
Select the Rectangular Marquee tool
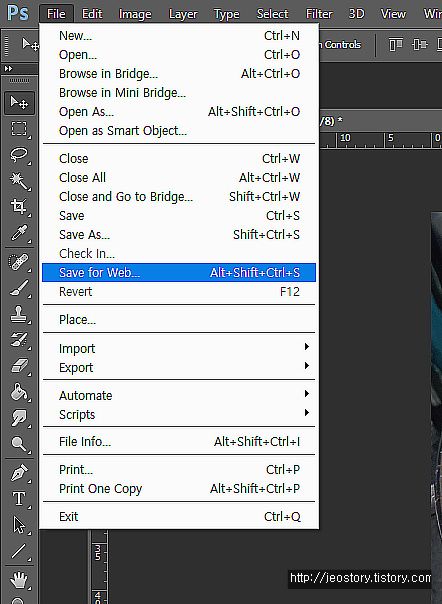pyautogui.click(x=19, y=129)
